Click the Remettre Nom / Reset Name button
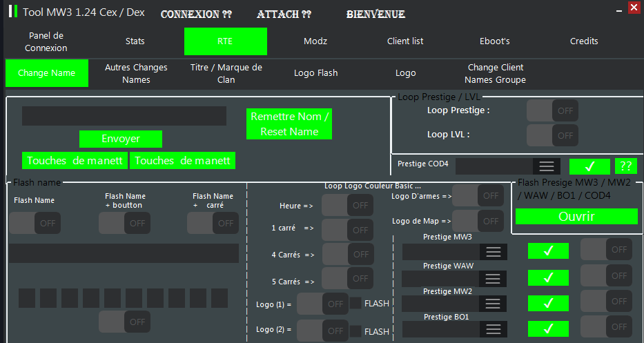 pyautogui.click(x=289, y=124)
